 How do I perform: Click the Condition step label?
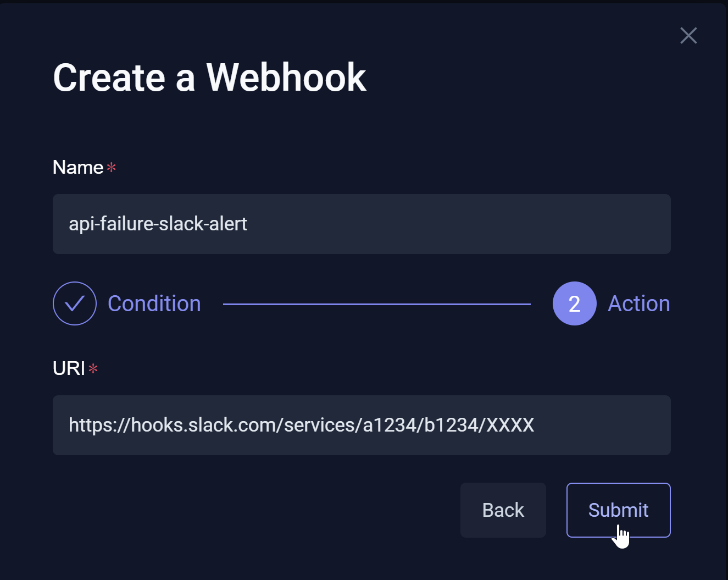click(154, 303)
